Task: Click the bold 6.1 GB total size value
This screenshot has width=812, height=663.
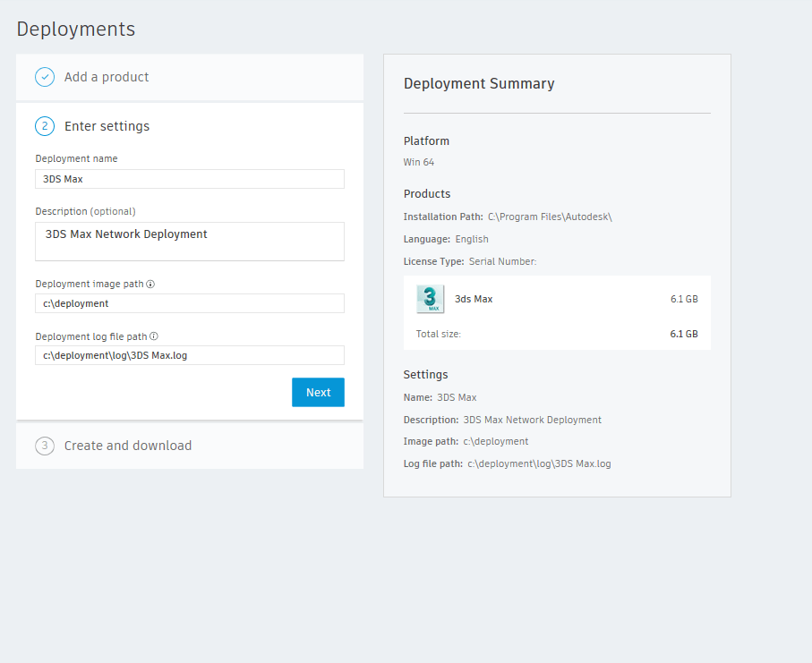Action: pyautogui.click(x=684, y=335)
